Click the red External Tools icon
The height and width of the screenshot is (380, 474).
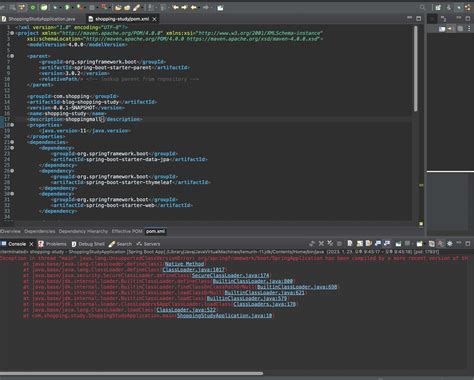[x=104, y=7]
